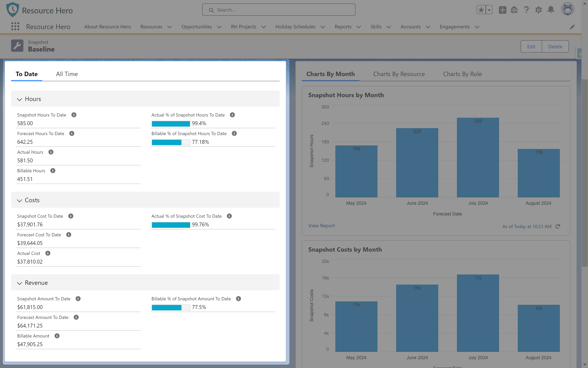
Task: Open the user profile avatar
Action: pyautogui.click(x=568, y=9)
